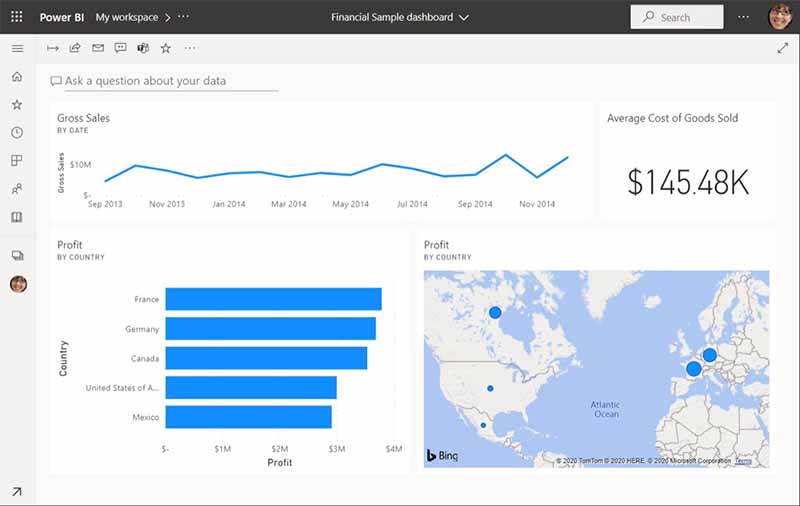Open Favorites star in left sidebar

pos(16,105)
